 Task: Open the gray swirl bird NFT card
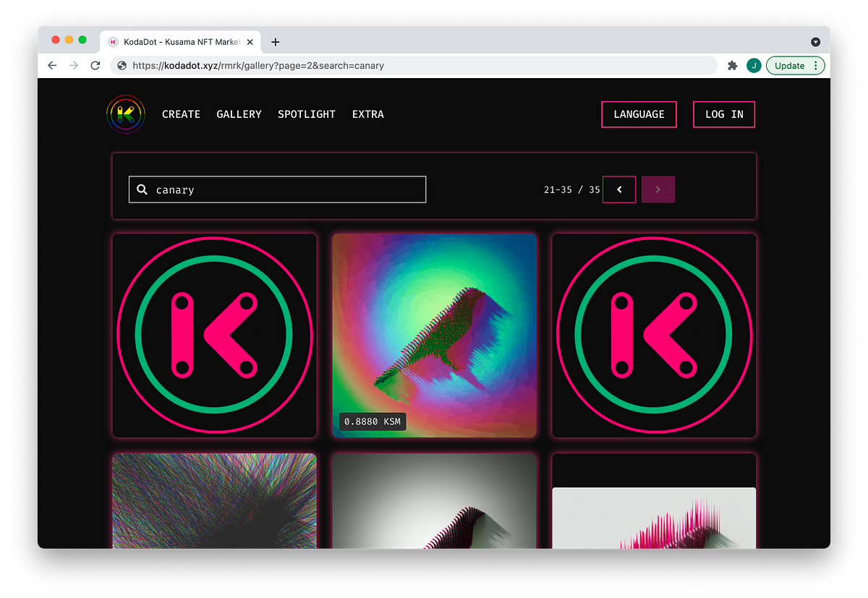(x=434, y=501)
